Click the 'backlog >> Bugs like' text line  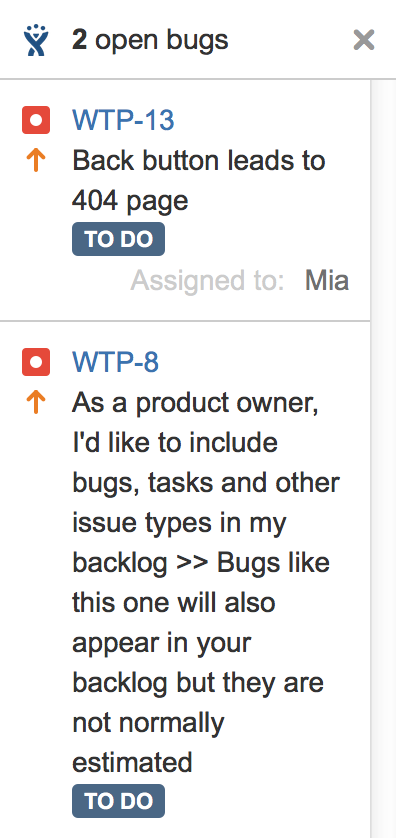[x=201, y=562]
